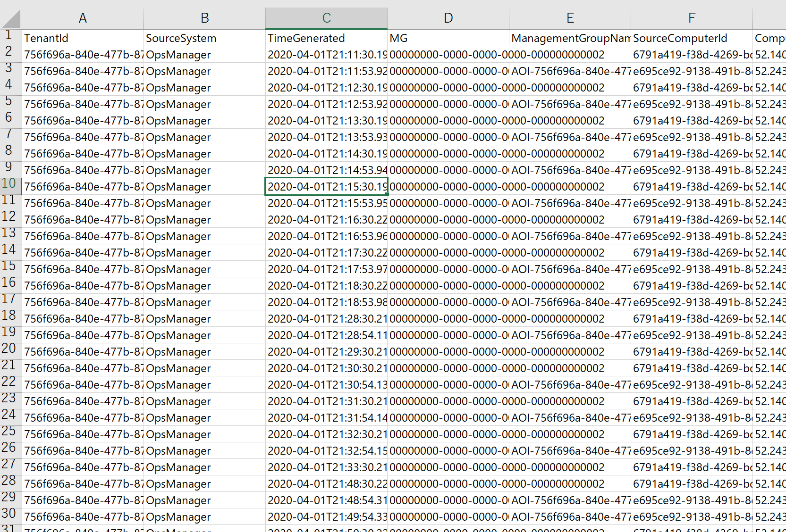This screenshot has width=786, height=532.
Task: Select SourceComputerId 6791a419 cell in row 6
Action: click(x=692, y=120)
